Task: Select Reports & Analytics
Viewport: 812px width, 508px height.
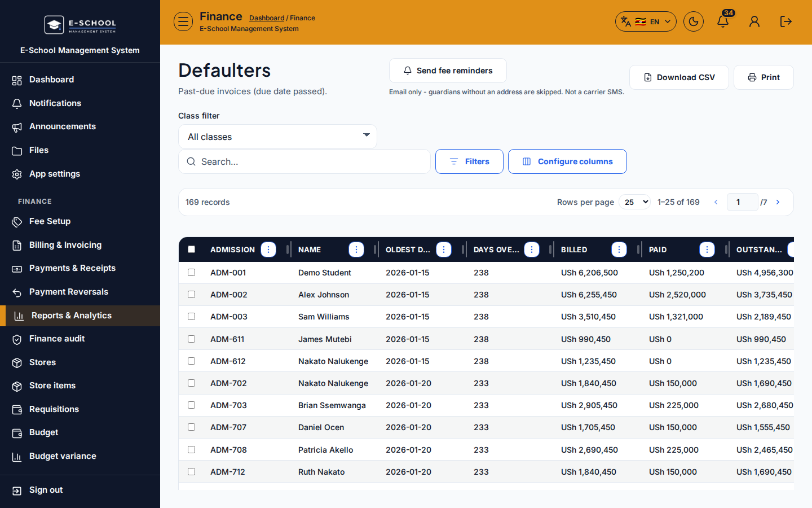Action: tap(80, 316)
